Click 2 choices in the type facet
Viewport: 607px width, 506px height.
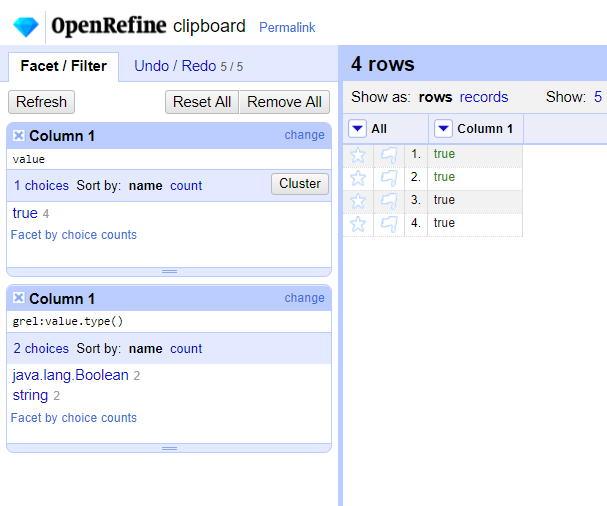41,348
